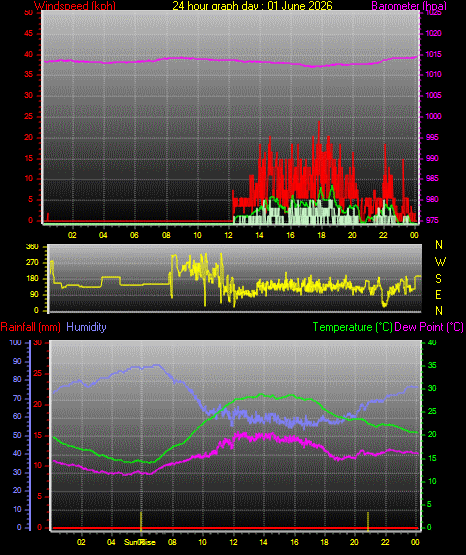Click the "70" value on the blue humidity axis

point(17,398)
